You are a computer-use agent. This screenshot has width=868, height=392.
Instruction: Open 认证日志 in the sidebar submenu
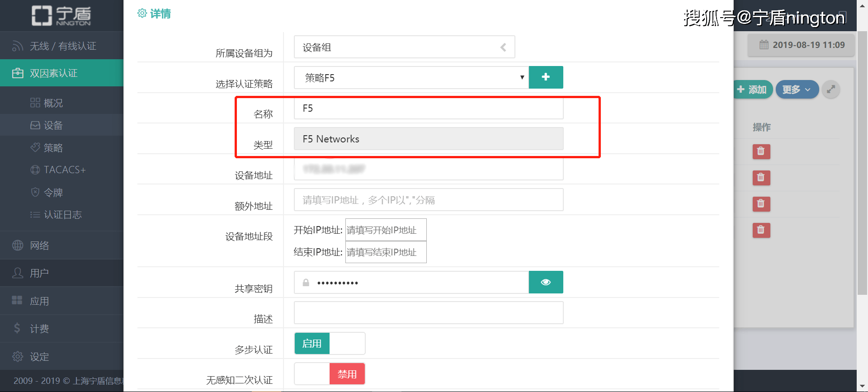coord(61,214)
